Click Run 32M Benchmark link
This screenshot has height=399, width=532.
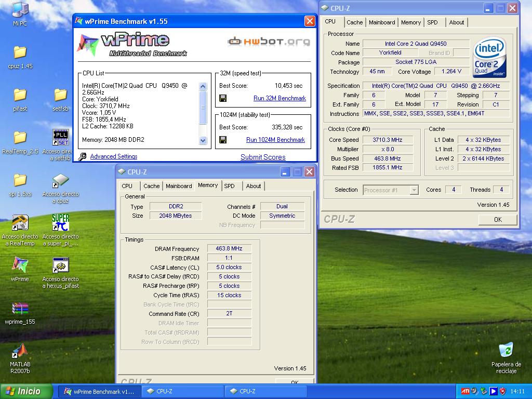(x=280, y=98)
